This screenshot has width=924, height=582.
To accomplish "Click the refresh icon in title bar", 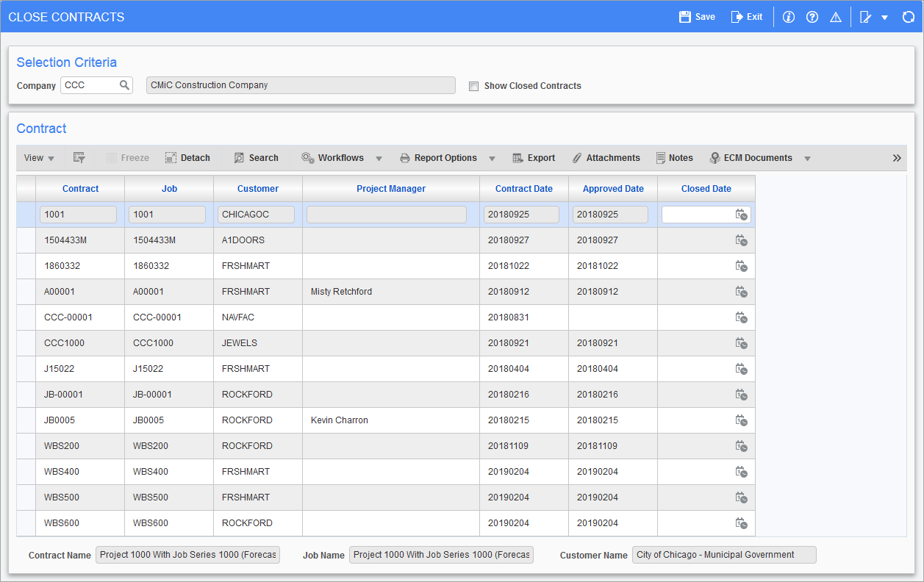I will pyautogui.click(x=908, y=17).
